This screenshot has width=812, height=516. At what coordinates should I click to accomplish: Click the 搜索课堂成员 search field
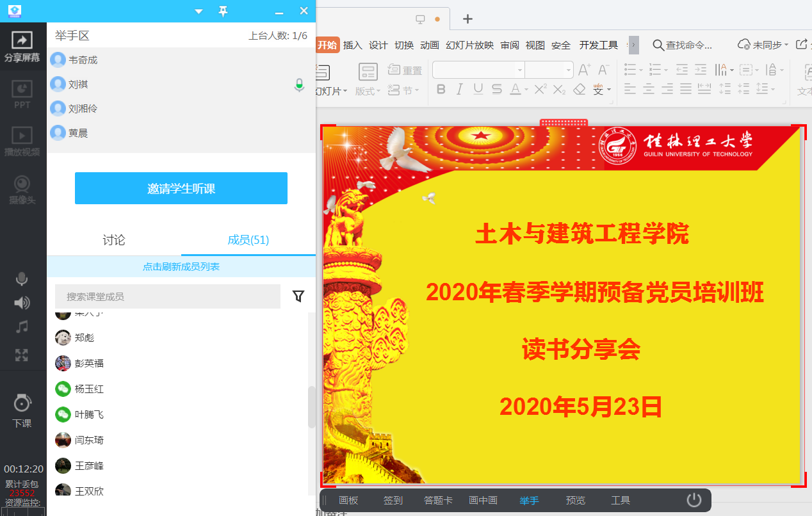(168, 296)
